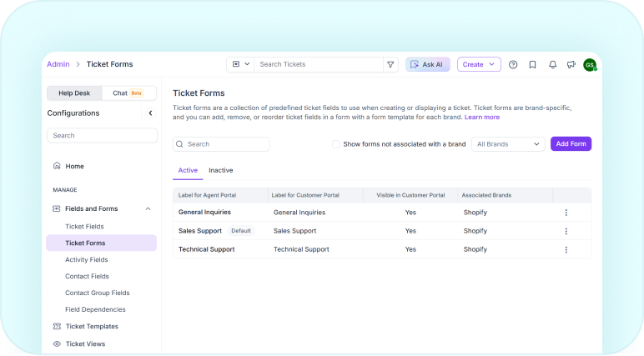Viewport: 644px width, 356px height.
Task: Switch to the Help Desk tab
Action: coord(74,93)
